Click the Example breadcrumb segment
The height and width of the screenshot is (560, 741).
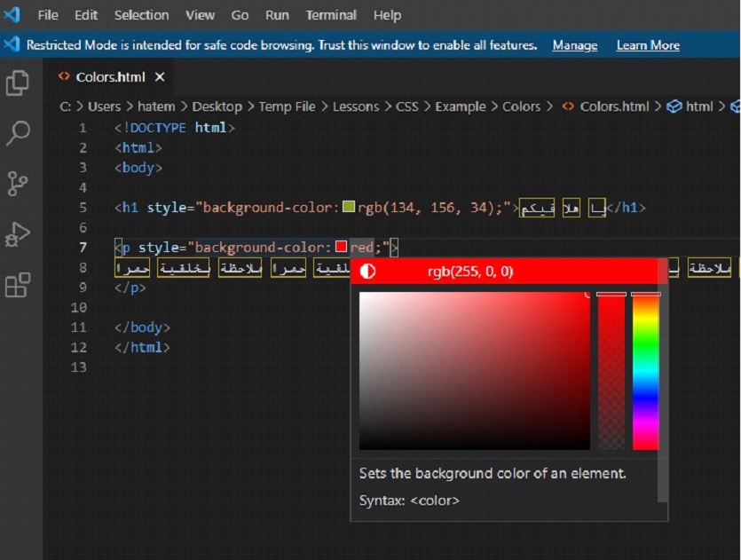(460, 106)
